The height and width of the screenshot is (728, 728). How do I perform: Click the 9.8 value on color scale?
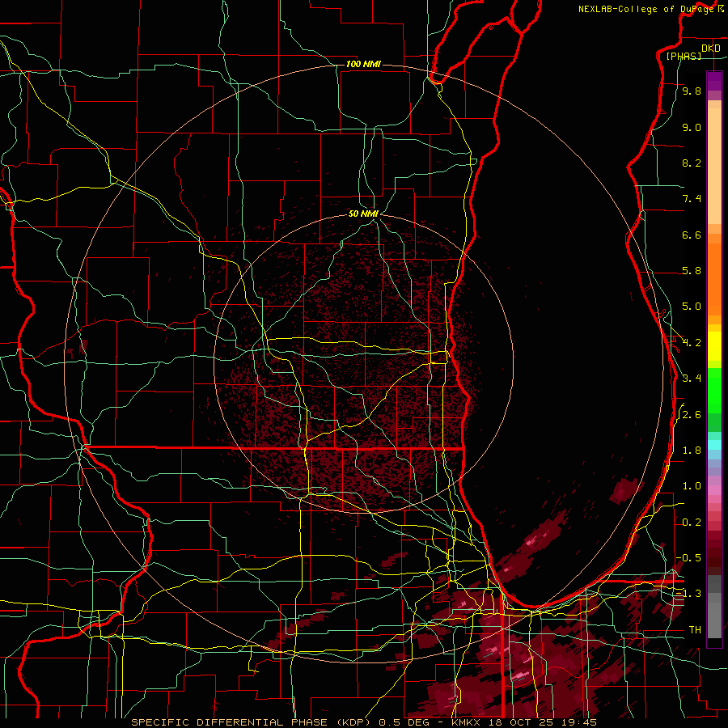[692, 91]
